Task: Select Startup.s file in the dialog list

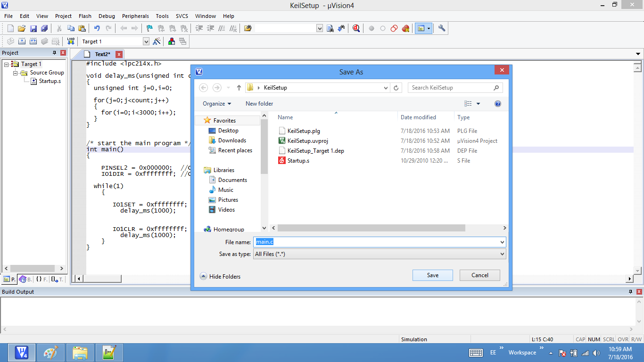Action: pos(298,161)
